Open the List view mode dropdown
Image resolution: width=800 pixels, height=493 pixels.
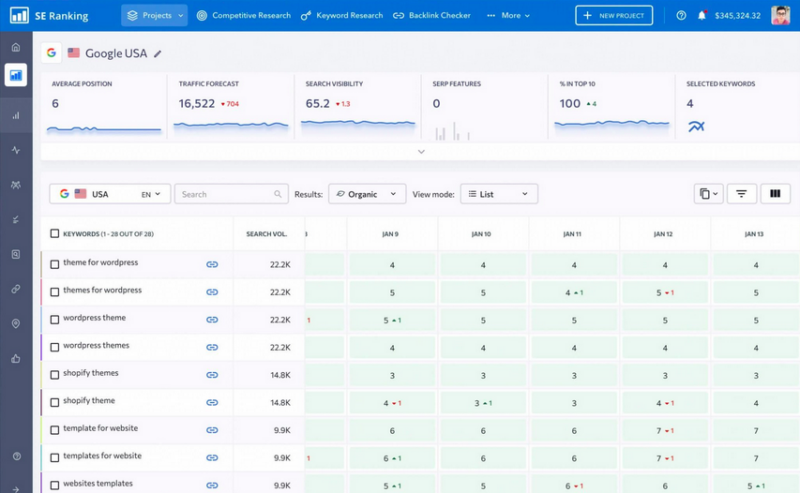(498, 194)
